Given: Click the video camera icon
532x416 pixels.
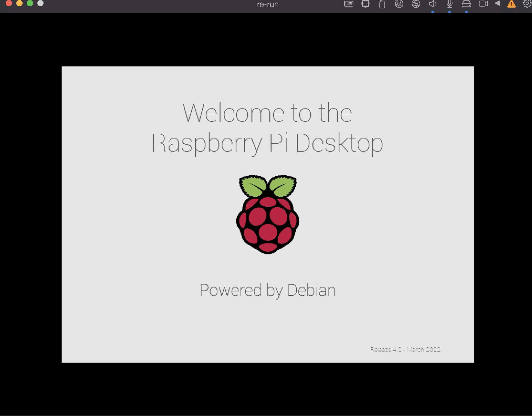Looking at the screenshot, I should [x=483, y=4].
